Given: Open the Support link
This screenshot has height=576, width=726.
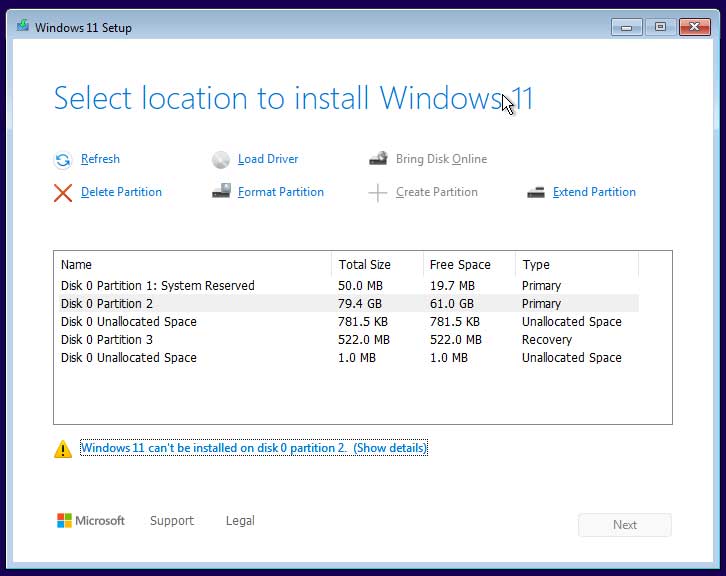Looking at the screenshot, I should click(172, 520).
